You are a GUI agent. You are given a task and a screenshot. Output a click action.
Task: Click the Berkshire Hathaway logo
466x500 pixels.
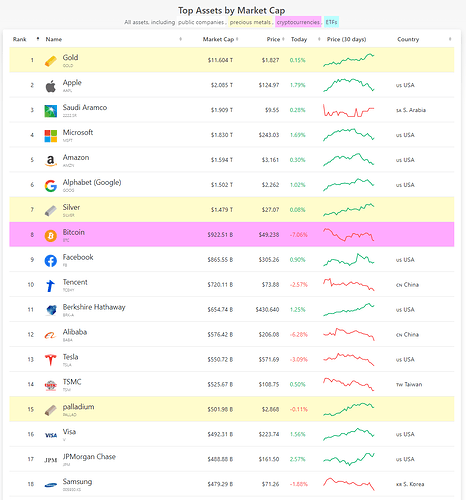51,310
